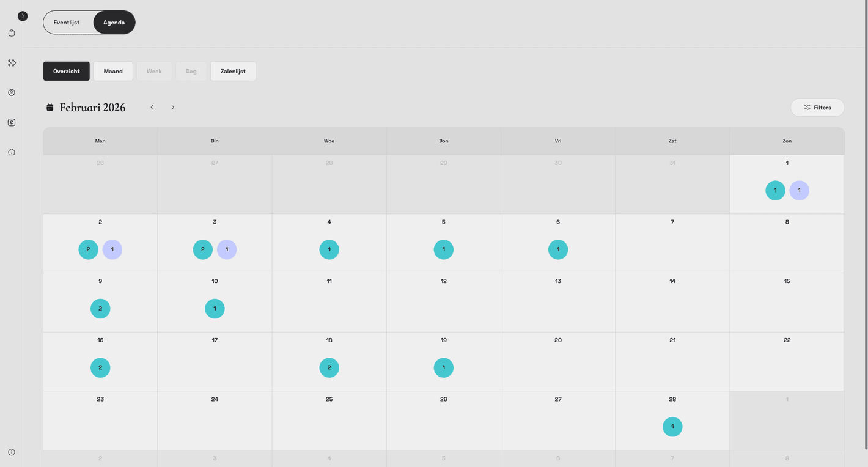Screen dimensions: 868x467
Task: Select day number 25 in the calendar
Action: click(x=329, y=399)
